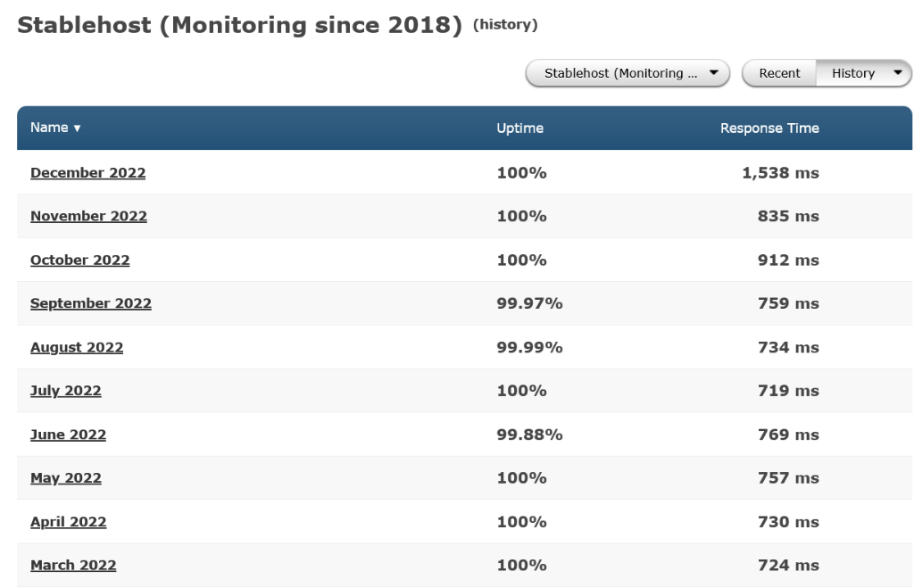Click the Response Time column header
Screen dimensions: 914x588
769,128
